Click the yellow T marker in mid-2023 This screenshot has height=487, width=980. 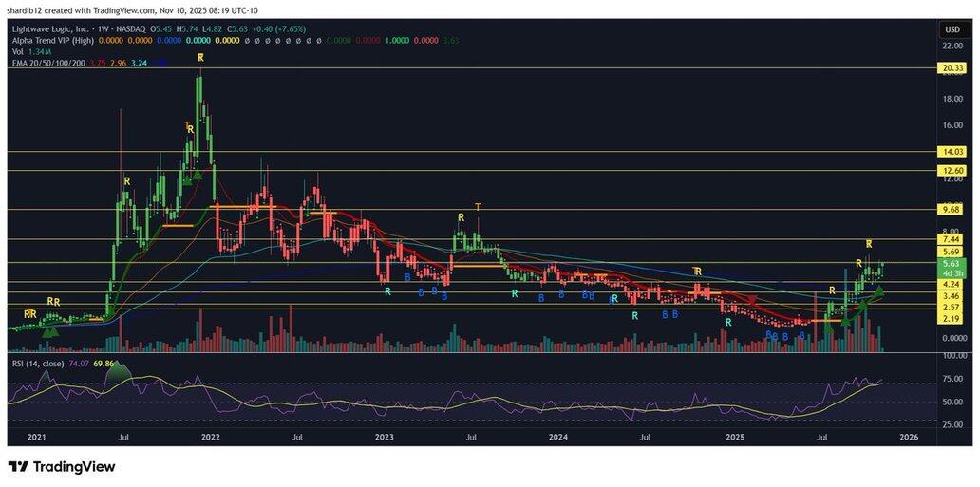pos(478,207)
